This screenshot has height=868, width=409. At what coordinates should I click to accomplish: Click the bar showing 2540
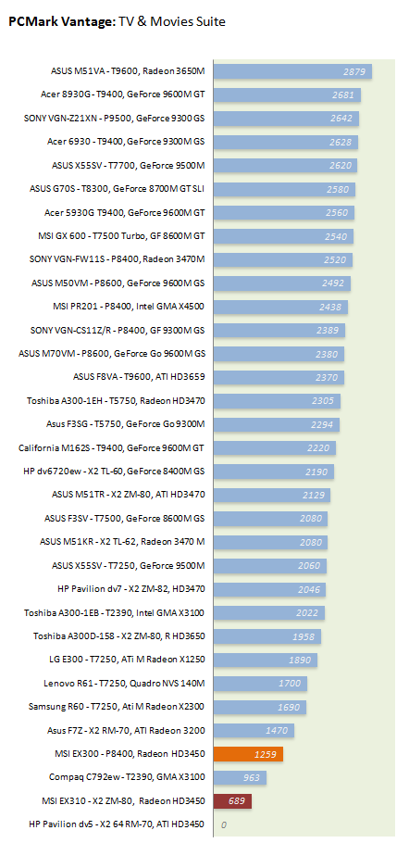pyautogui.click(x=283, y=236)
